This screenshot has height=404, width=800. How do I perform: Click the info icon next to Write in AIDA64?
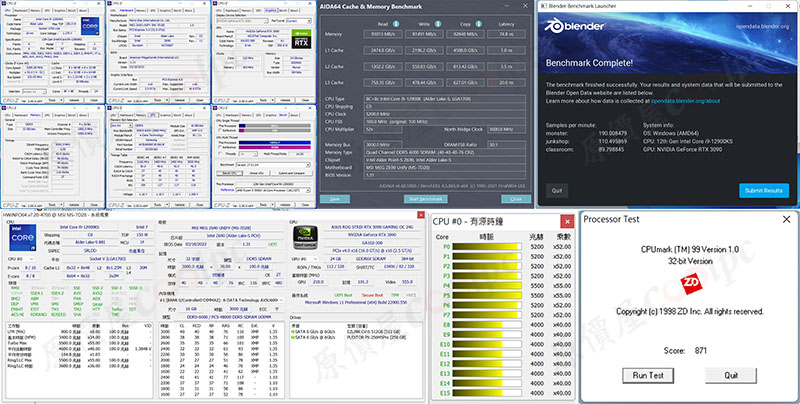pyautogui.click(x=437, y=24)
